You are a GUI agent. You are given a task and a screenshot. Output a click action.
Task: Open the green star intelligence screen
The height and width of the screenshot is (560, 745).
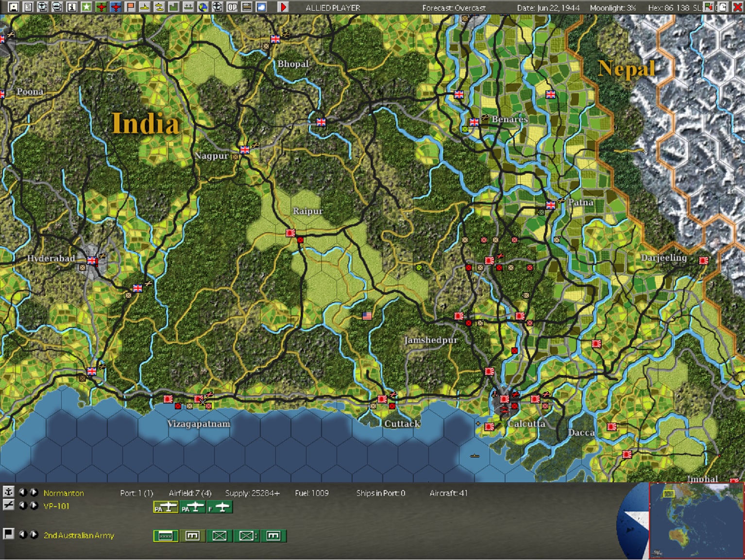[86, 7]
